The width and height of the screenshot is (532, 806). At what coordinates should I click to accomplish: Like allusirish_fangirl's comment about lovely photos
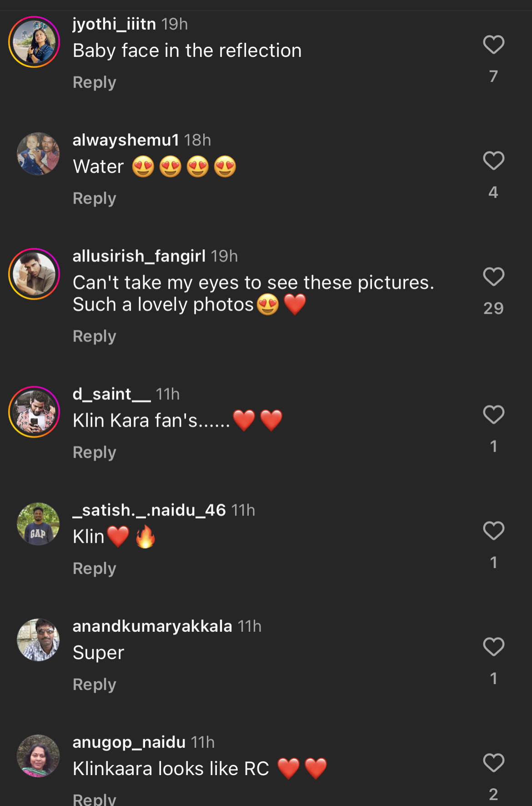(493, 277)
